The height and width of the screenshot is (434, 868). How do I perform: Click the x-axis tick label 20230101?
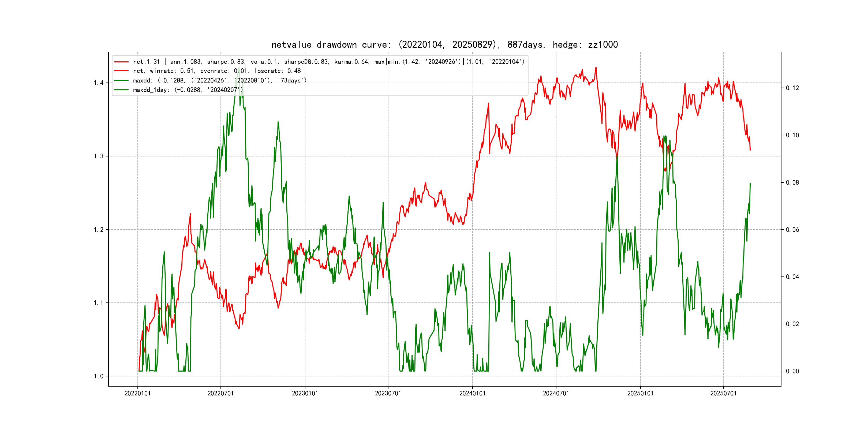[305, 394]
